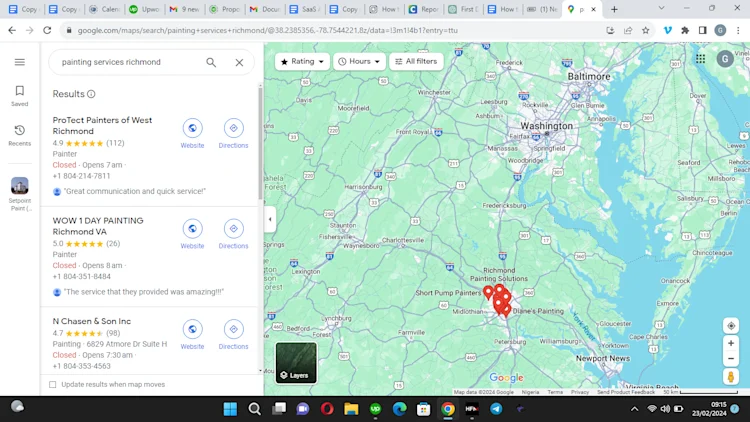Expand the Rating filter dropdown
The image size is (750, 422).
302,61
